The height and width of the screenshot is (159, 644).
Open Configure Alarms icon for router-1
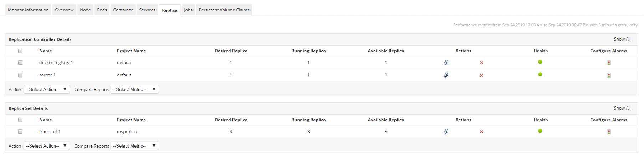click(609, 75)
